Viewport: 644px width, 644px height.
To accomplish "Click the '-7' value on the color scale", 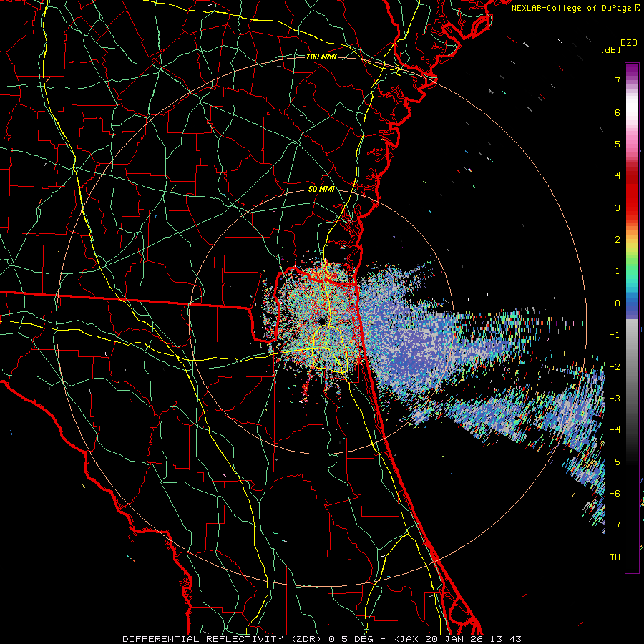I will click(x=615, y=525).
